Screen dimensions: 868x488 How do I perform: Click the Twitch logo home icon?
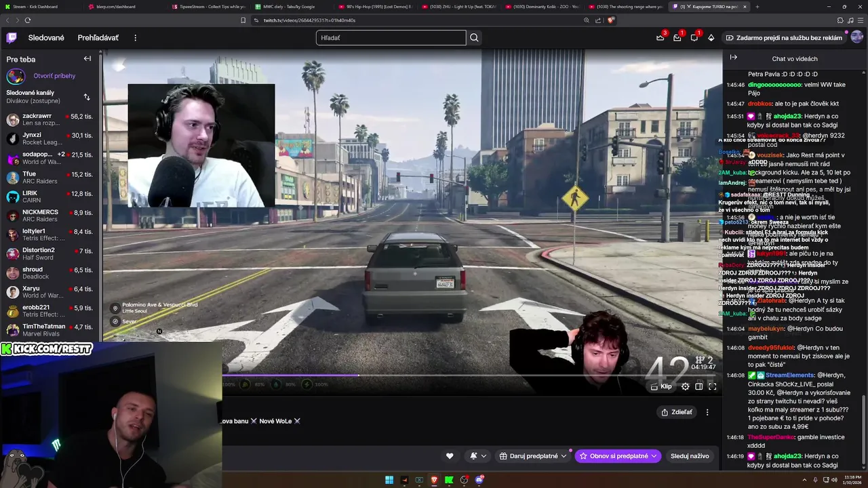pyautogui.click(x=12, y=38)
